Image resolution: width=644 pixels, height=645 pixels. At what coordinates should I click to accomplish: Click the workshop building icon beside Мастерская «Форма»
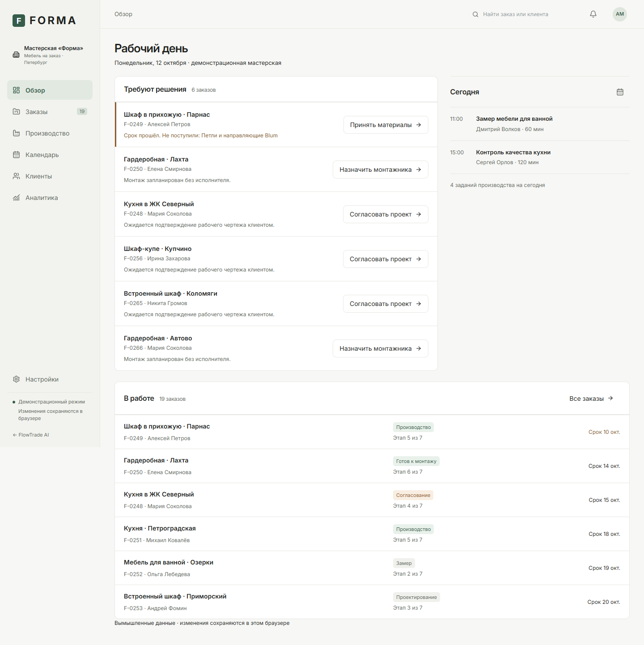point(16,55)
